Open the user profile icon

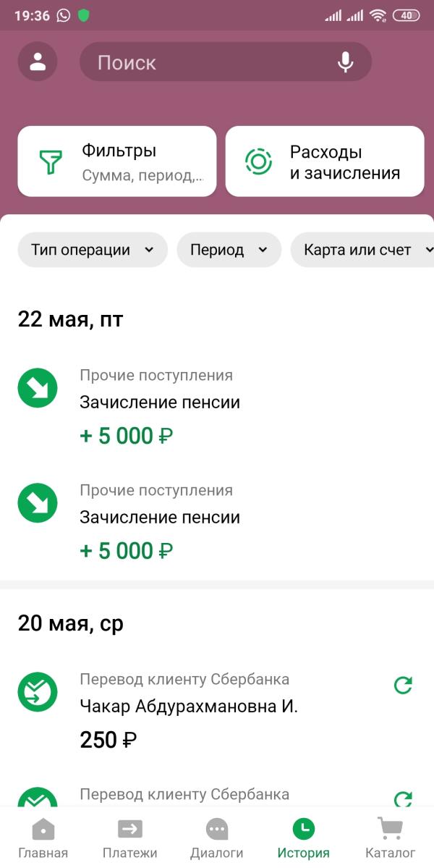point(38,62)
